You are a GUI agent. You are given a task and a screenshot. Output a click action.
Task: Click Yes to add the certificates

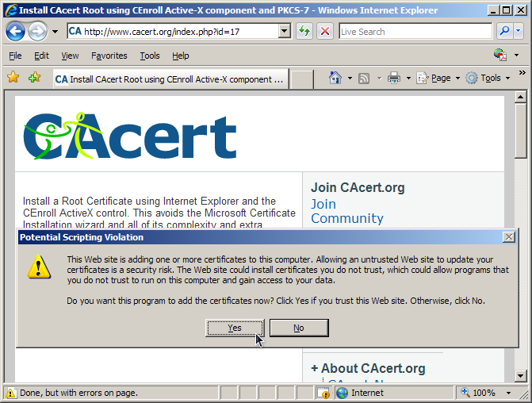tap(235, 328)
